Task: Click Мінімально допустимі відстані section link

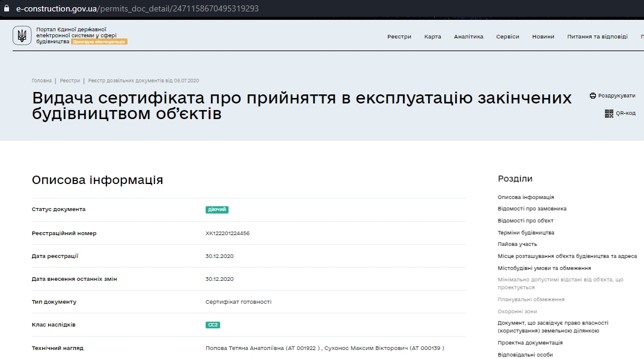Action: click(x=560, y=283)
